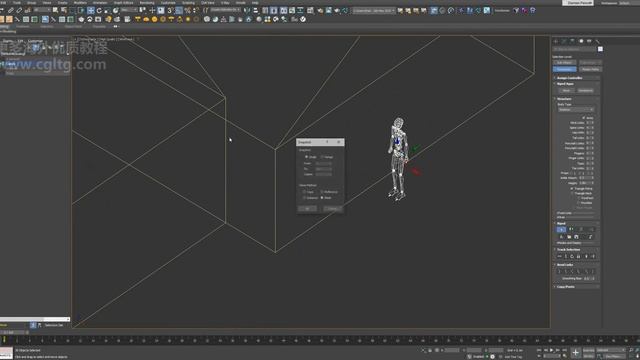Click Biped Save File icon
Viewport: 640px width, 360px height.
click(576, 237)
